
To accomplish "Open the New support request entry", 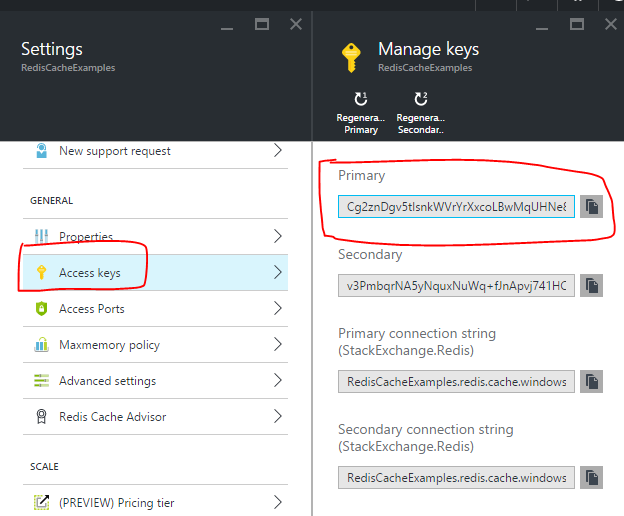I will pos(115,151).
